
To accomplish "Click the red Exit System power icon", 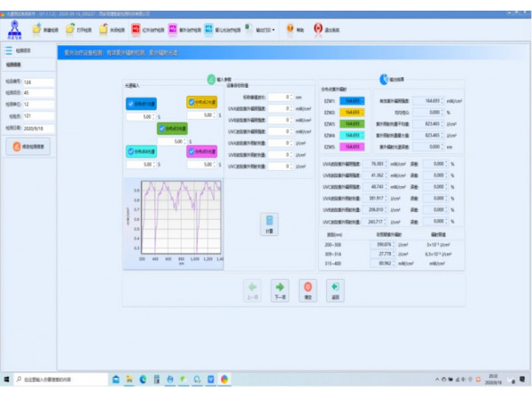I will [317, 29].
